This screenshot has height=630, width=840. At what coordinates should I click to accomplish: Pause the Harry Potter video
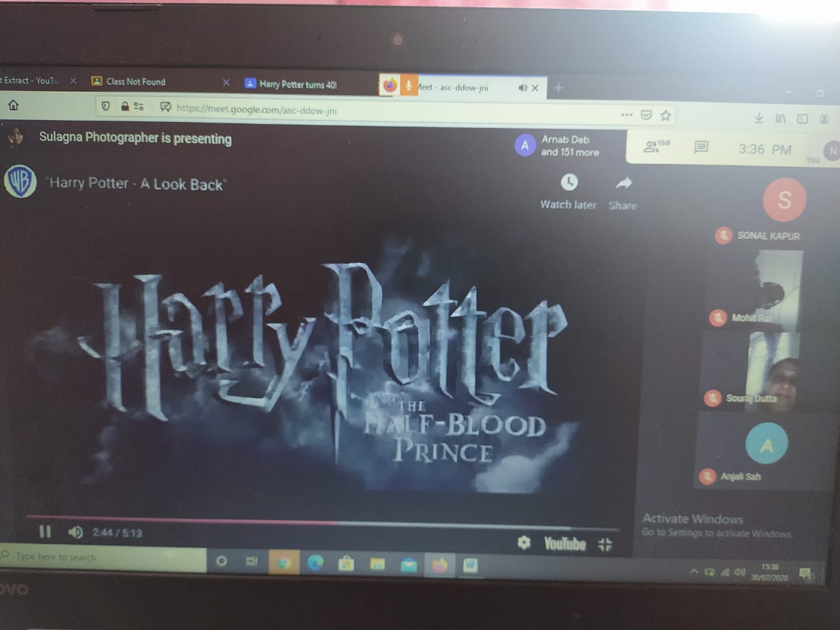(x=45, y=532)
